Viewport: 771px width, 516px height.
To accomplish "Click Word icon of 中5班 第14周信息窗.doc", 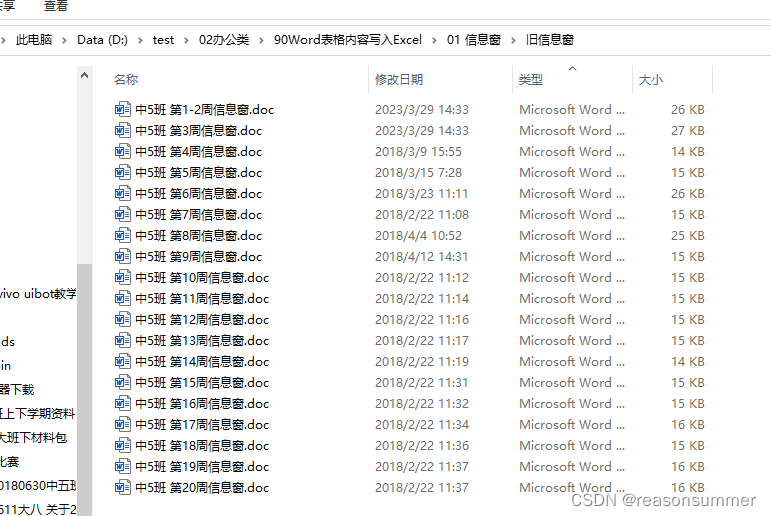I will tap(122, 361).
